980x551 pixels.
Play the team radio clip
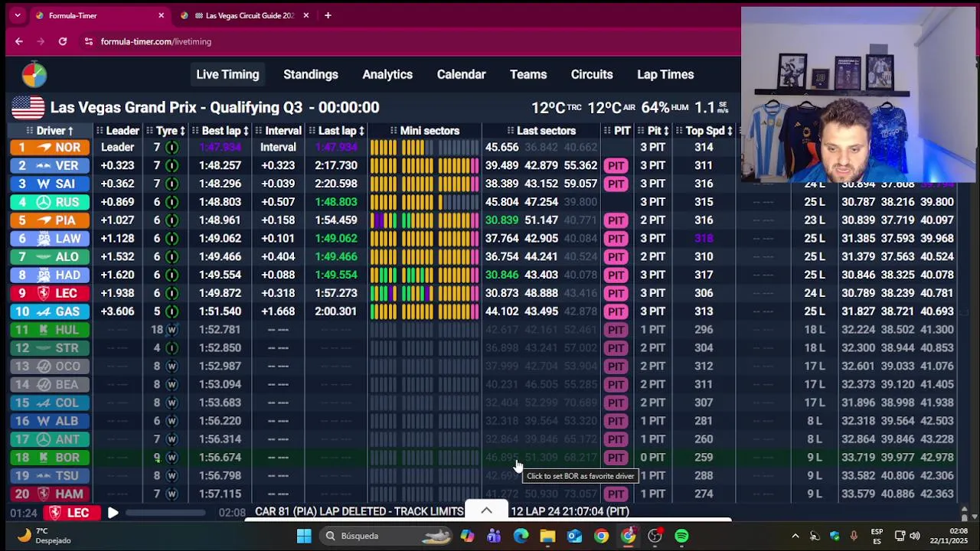[x=113, y=513]
